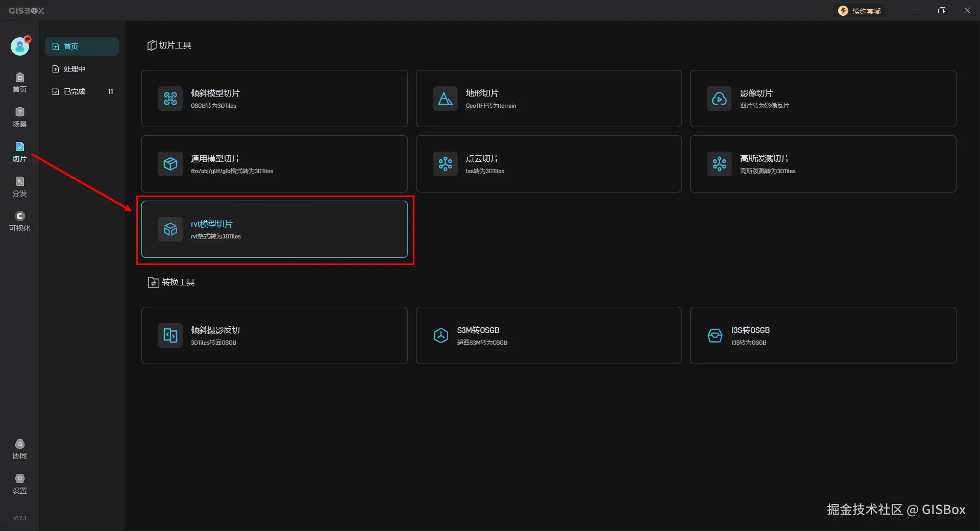Click the 倾斜摄影反切 convert icon
This screenshot has height=531, width=980.
pyautogui.click(x=170, y=335)
